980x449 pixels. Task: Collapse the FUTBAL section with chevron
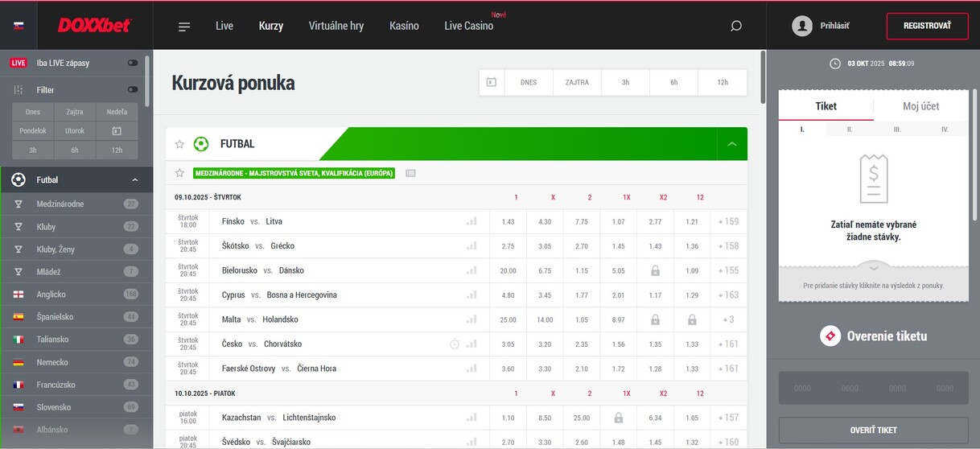(732, 144)
